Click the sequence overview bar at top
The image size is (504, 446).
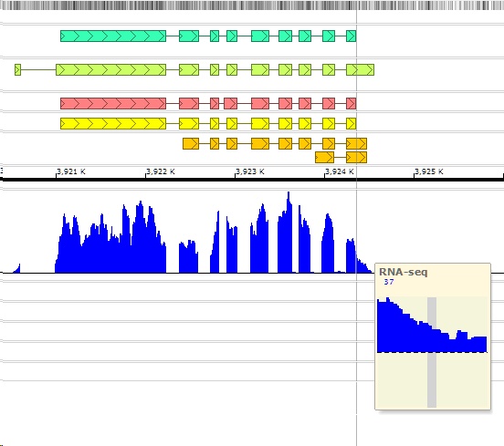(252, 5)
